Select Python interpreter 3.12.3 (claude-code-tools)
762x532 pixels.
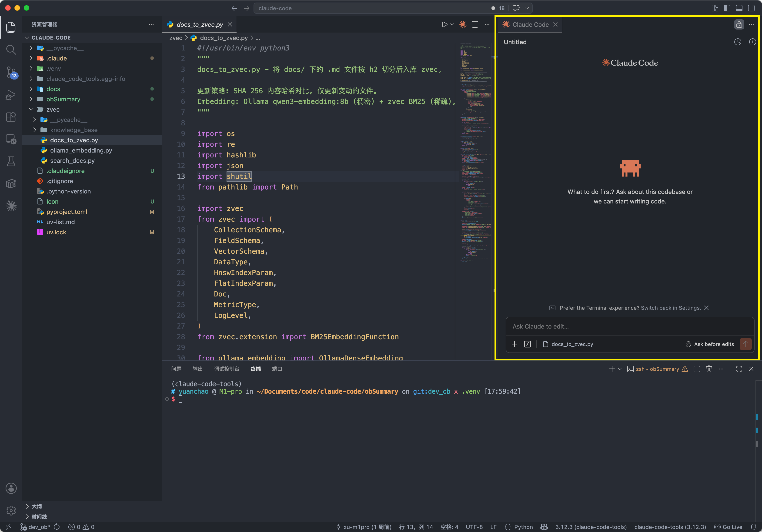tap(591, 527)
